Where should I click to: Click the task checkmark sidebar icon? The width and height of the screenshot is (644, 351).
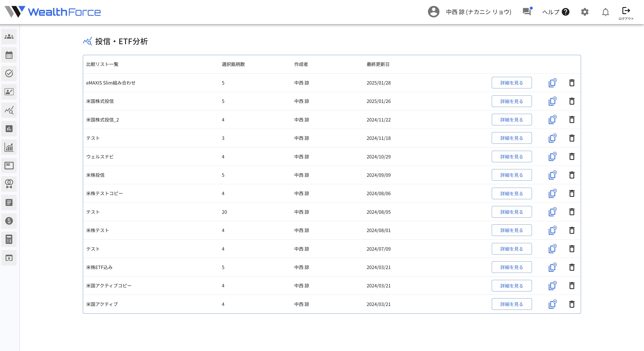(9, 73)
